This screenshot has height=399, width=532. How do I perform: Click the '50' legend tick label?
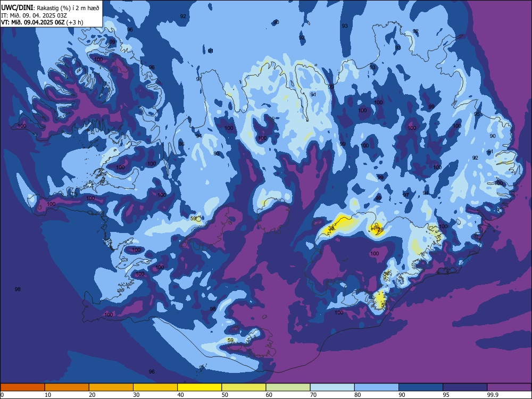click(x=225, y=395)
